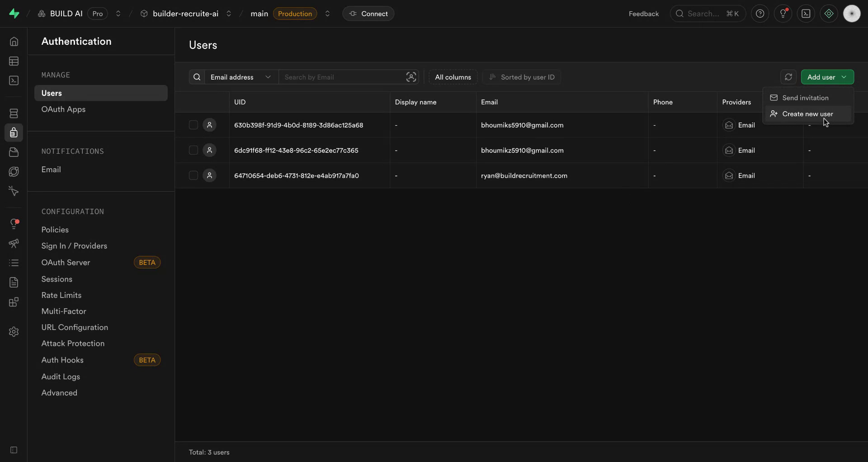The image size is (868, 462).
Task: Open the Logs telescope icon in sidebar
Action: pos(14,244)
